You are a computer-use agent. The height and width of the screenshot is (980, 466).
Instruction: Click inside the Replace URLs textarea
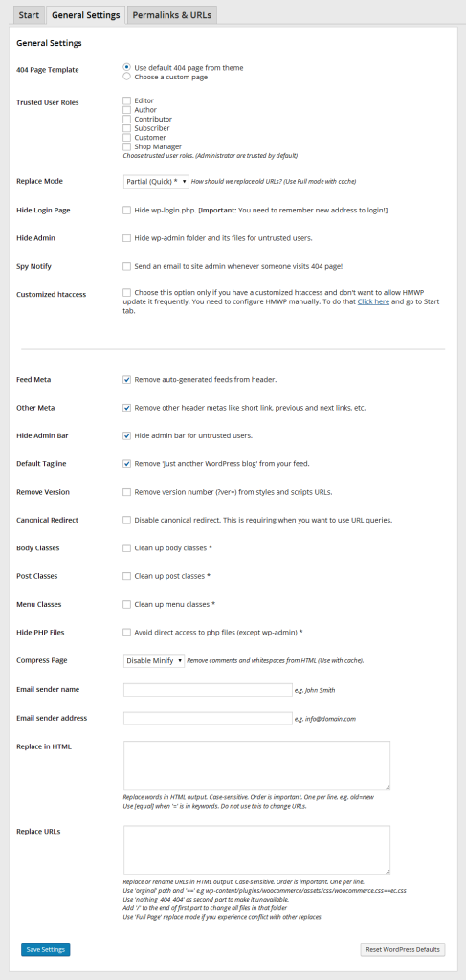click(x=256, y=850)
